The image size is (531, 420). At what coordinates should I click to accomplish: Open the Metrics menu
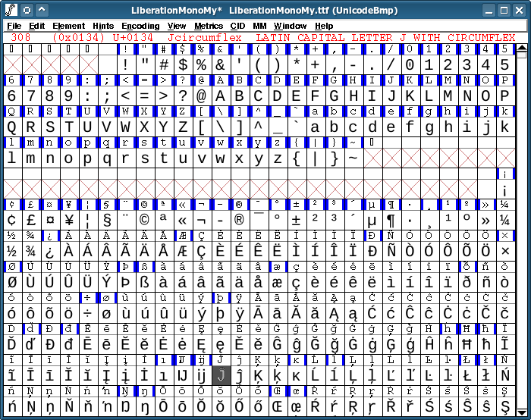(x=209, y=26)
